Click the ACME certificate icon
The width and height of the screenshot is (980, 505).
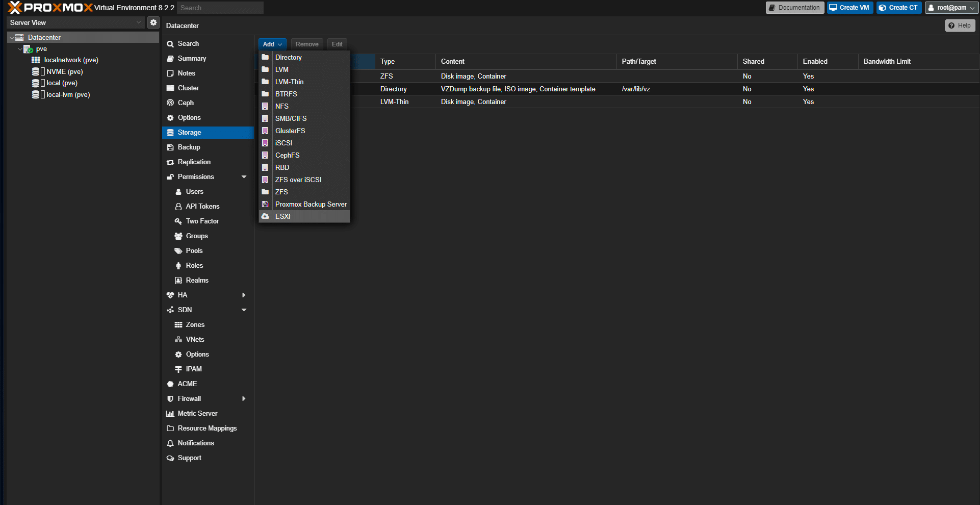[x=170, y=384]
